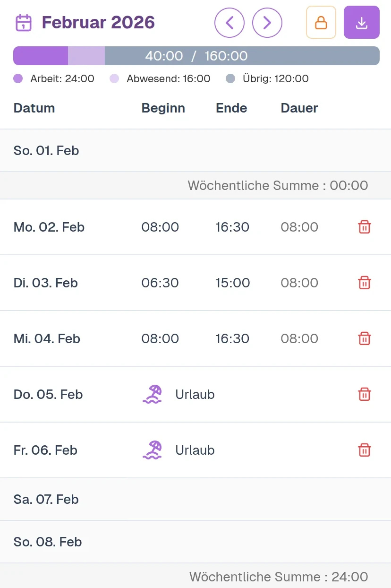Remove the Do. 05. Feb Urlaub entry

point(365,395)
